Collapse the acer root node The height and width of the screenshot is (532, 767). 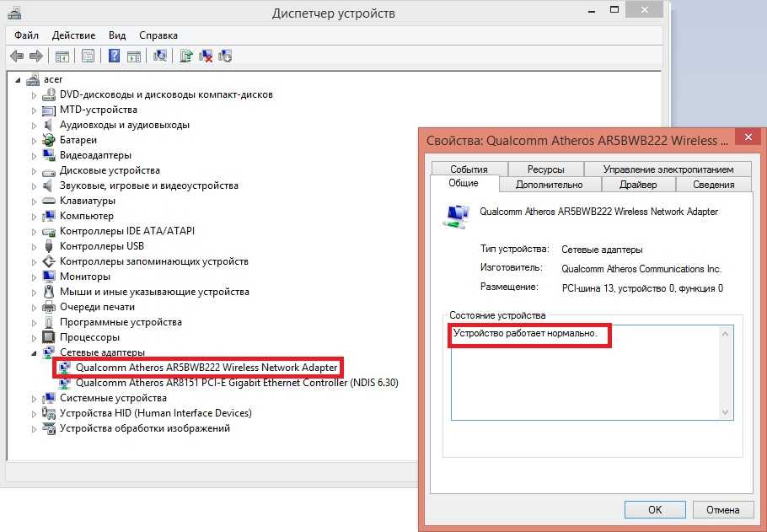[18, 80]
